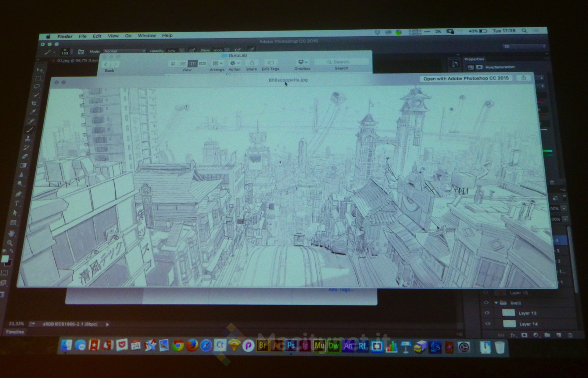The image size is (588, 378).
Task: Click the Finder Share button
Action: point(252,63)
